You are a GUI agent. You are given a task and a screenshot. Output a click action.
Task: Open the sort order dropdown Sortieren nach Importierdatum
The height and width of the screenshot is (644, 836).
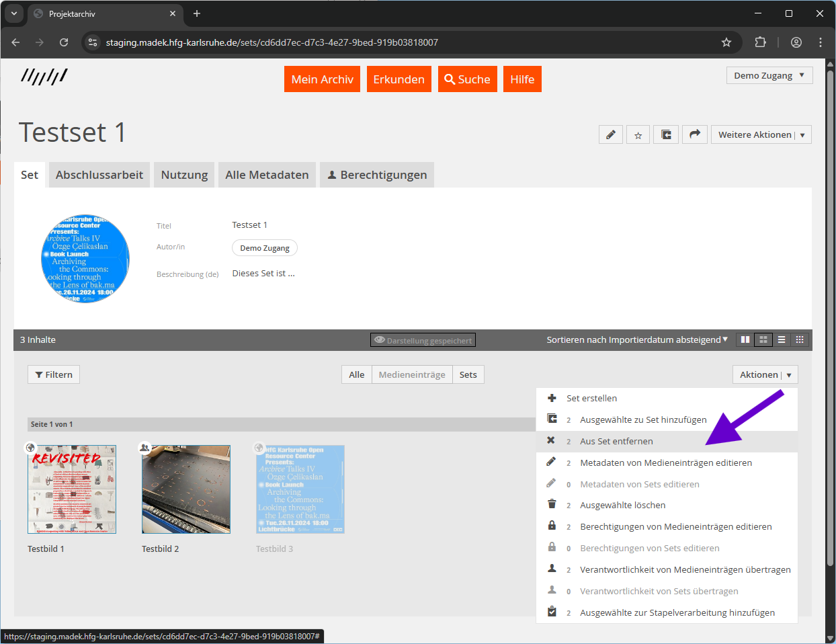coord(636,340)
